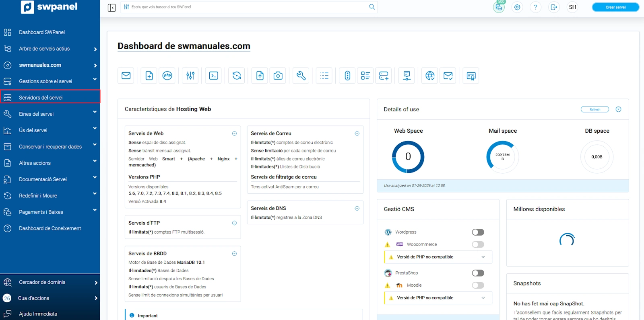Collapse the sidebar with the panel toggle icon
Viewport: 644px width, 320px height.
pos(112,8)
